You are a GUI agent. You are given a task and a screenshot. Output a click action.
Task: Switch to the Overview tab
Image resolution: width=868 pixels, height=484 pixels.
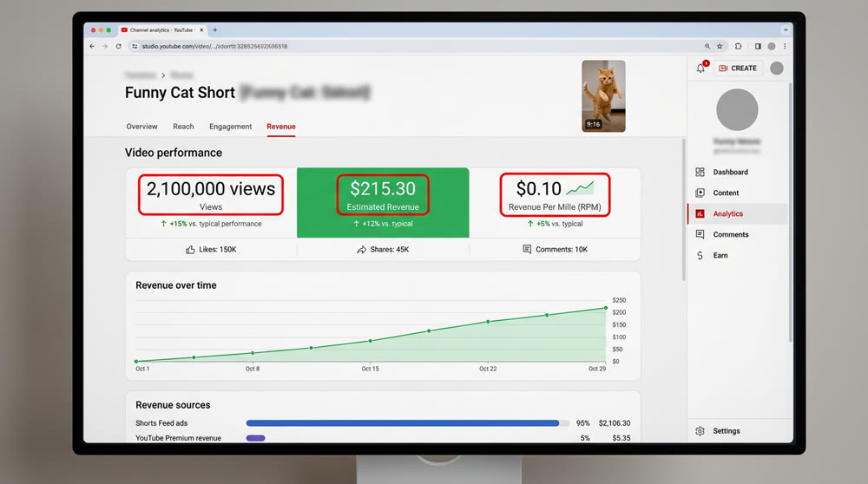[x=141, y=127]
